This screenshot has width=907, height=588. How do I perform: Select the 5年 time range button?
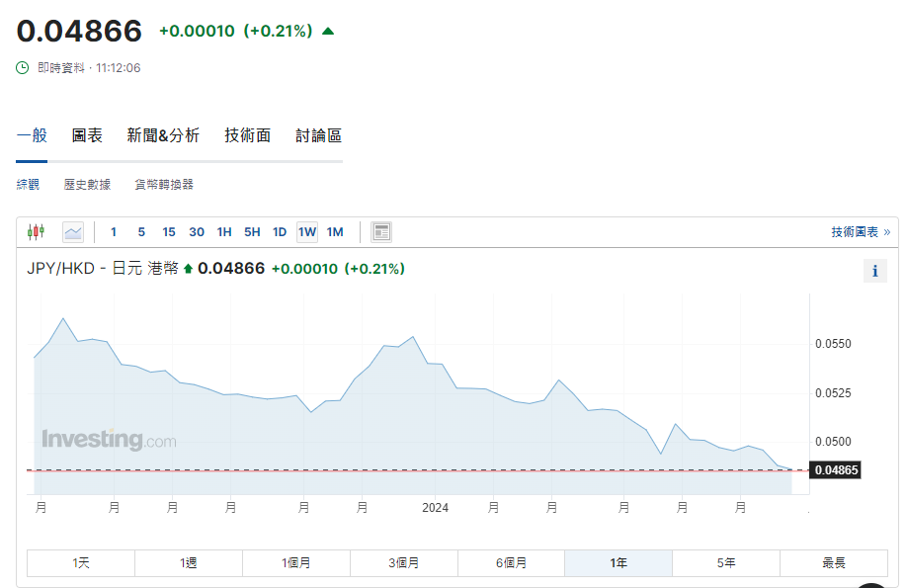pyautogui.click(x=726, y=563)
